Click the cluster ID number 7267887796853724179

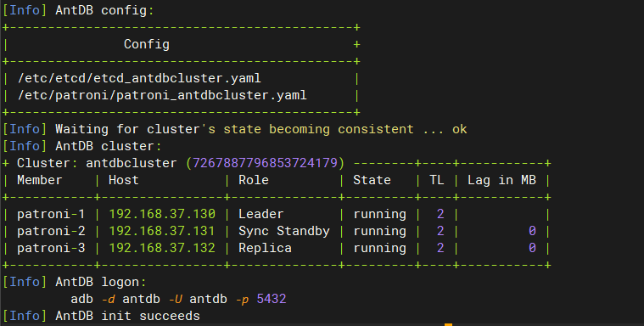tap(265, 163)
